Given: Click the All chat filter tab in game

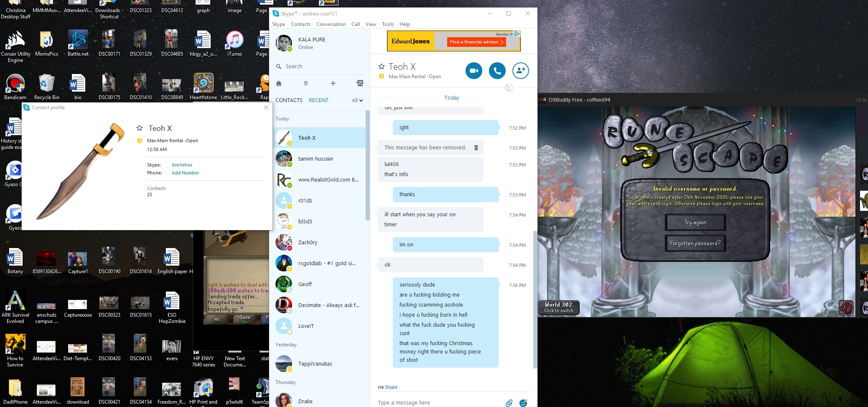Looking at the screenshot, I should 217,320.
